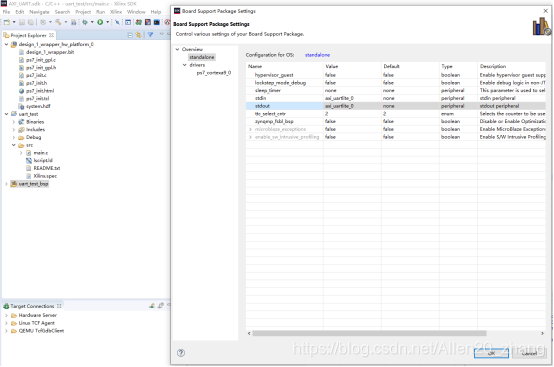Screen dimensions: 554x367
Task: Click the standalone OS configuration link
Action: (x=317, y=55)
